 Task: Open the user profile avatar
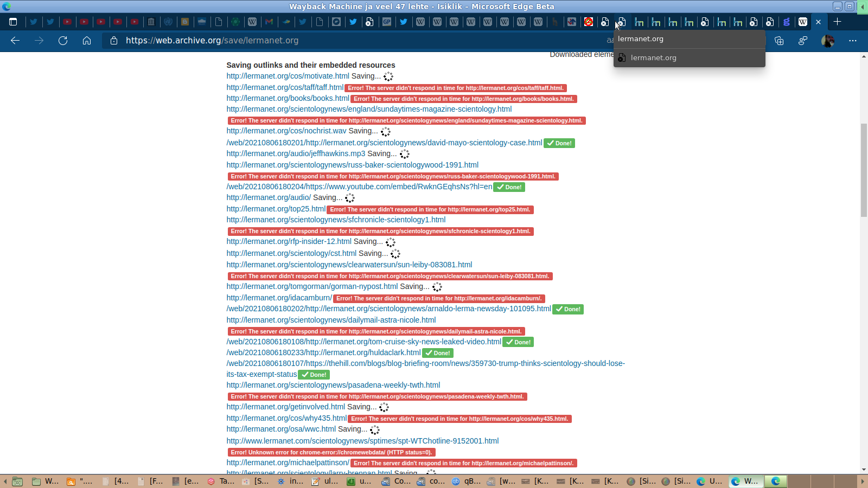coord(828,41)
